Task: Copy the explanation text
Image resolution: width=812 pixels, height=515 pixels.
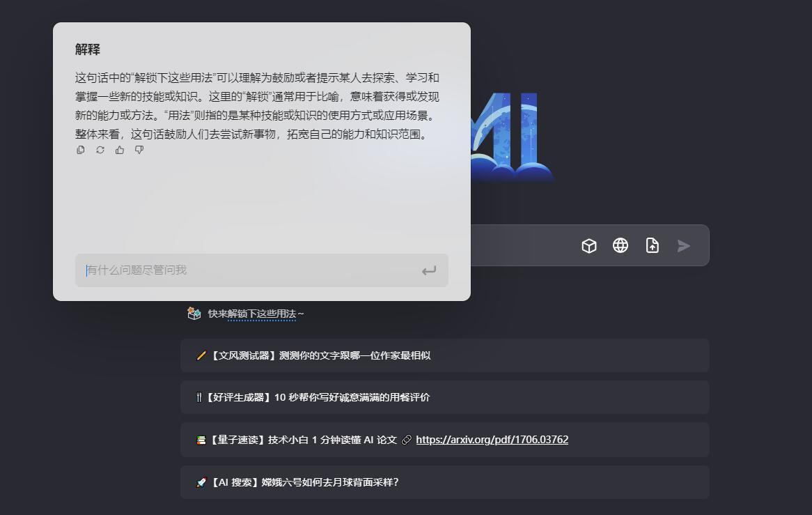Action: 81,150
